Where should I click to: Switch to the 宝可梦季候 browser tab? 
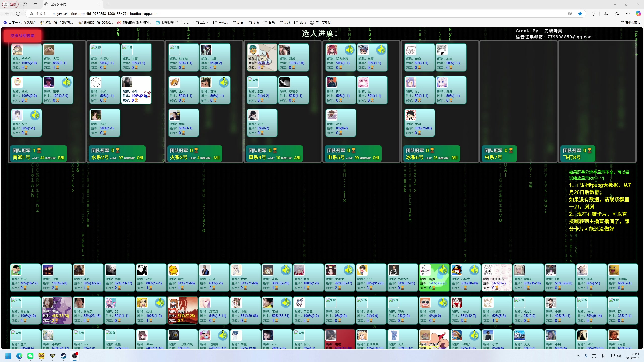[x=72, y=4]
